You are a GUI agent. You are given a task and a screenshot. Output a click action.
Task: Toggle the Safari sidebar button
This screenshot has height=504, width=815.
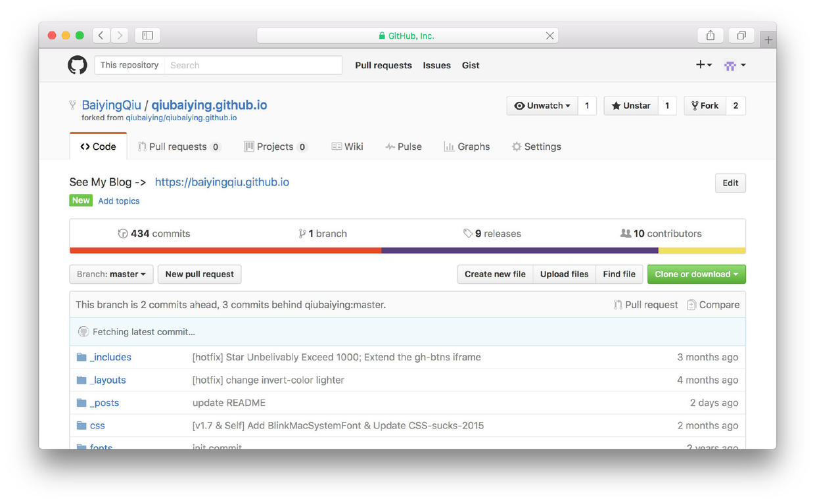pos(147,35)
